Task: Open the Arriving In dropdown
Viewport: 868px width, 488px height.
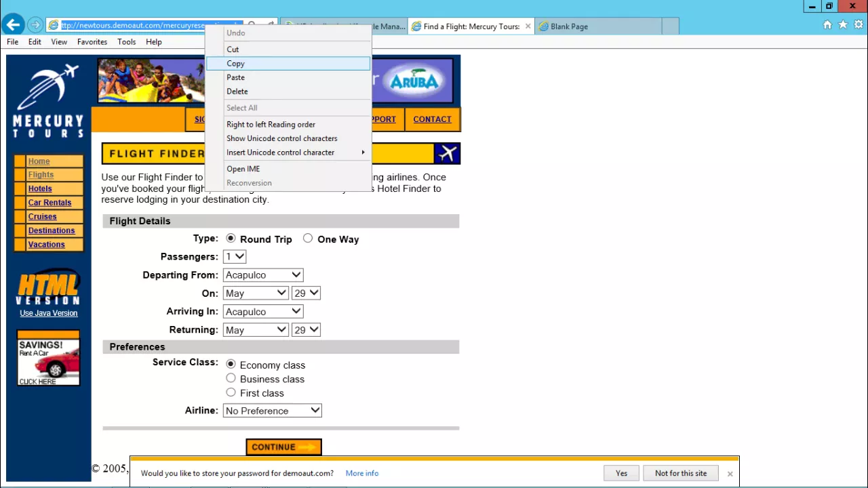Action: [263, 312]
